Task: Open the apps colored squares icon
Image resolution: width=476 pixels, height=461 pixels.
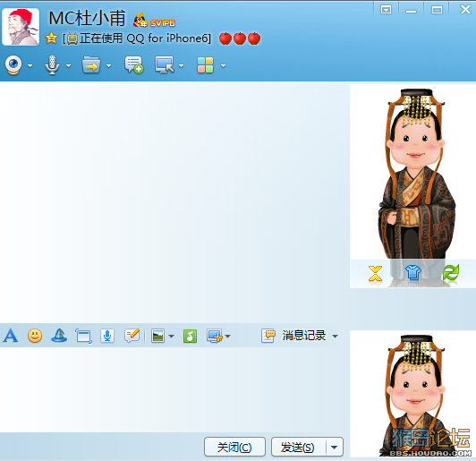Action: pyautogui.click(x=206, y=65)
